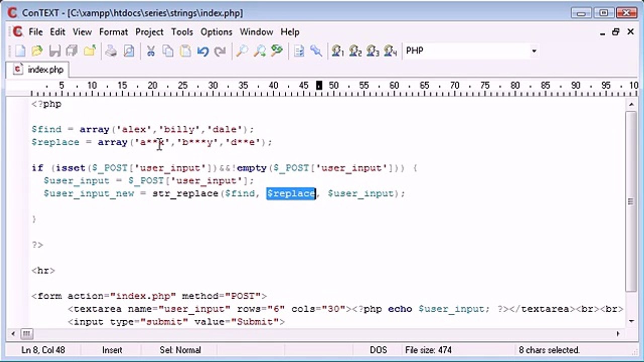This screenshot has height=362, width=644.
Task: Click the horizontal scrollbar right arrow
Action: point(618,333)
